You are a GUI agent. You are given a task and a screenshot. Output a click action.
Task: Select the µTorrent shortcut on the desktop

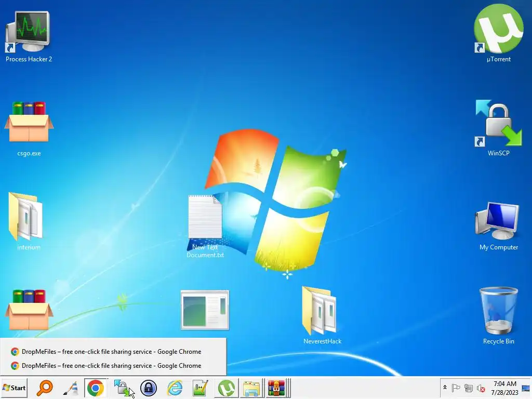[498, 34]
